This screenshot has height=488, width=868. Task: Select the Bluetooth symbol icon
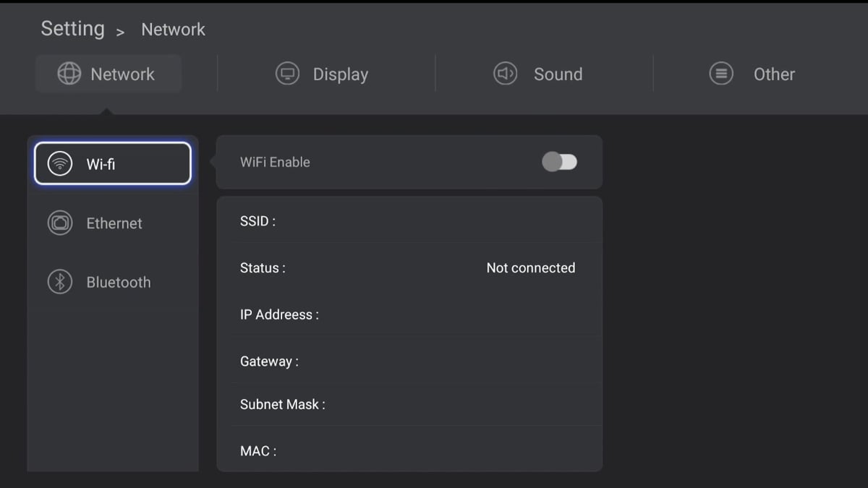[x=60, y=282]
